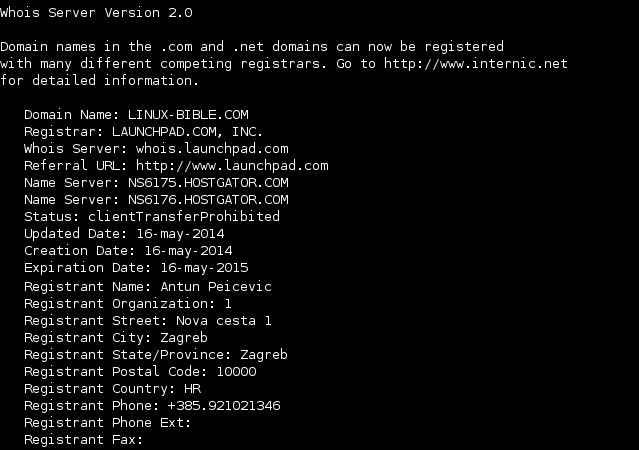This screenshot has height=450, width=639.
Task: Click the http://www.internic.net URL text
Action: (x=476, y=64)
